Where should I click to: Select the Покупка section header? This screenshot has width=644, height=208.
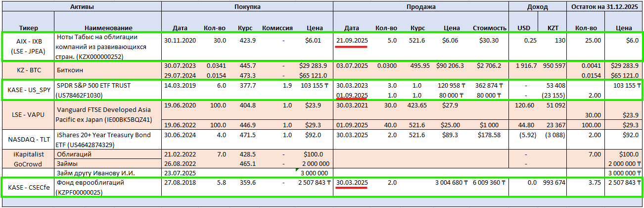[247, 6]
